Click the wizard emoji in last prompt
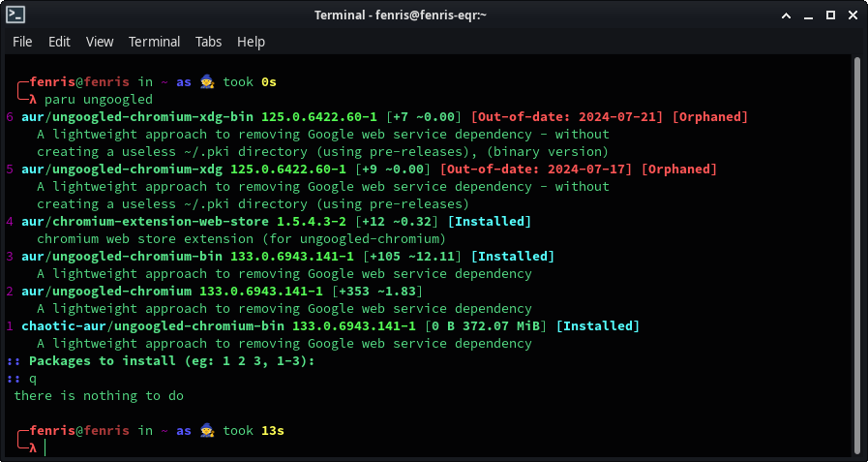The height and width of the screenshot is (462, 868). coord(206,430)
